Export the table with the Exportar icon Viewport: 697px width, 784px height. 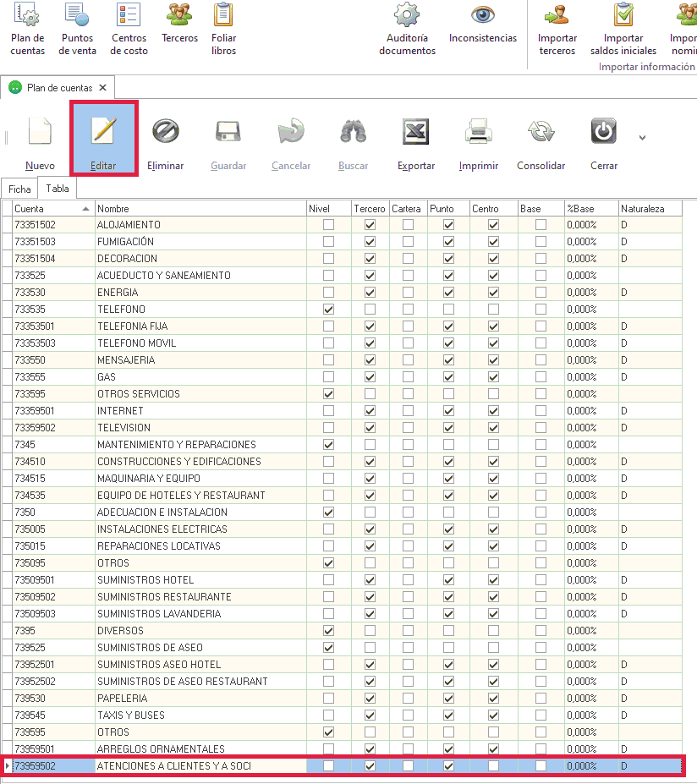pos(415,132)
